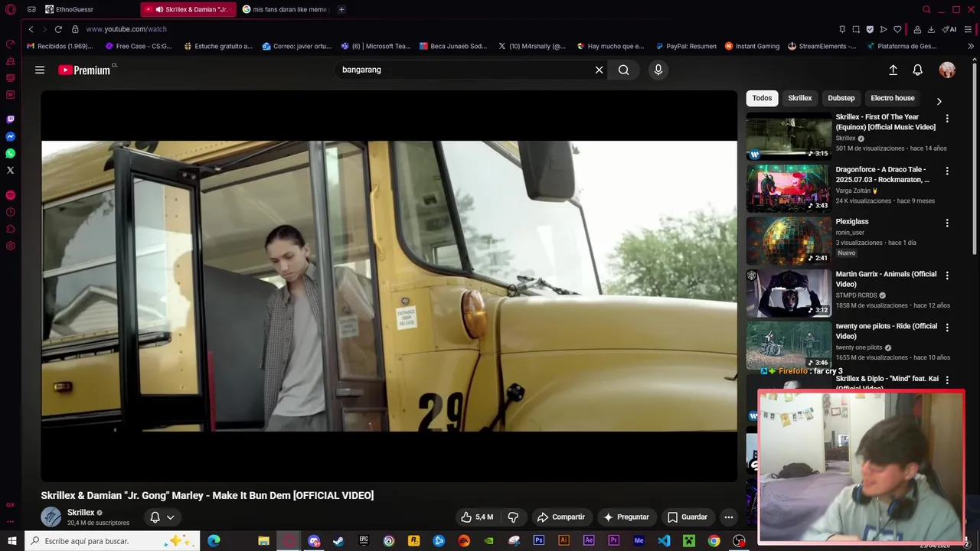Open more actions ellipsis below the video
The image size is (980, 551).
click(729, 517)
